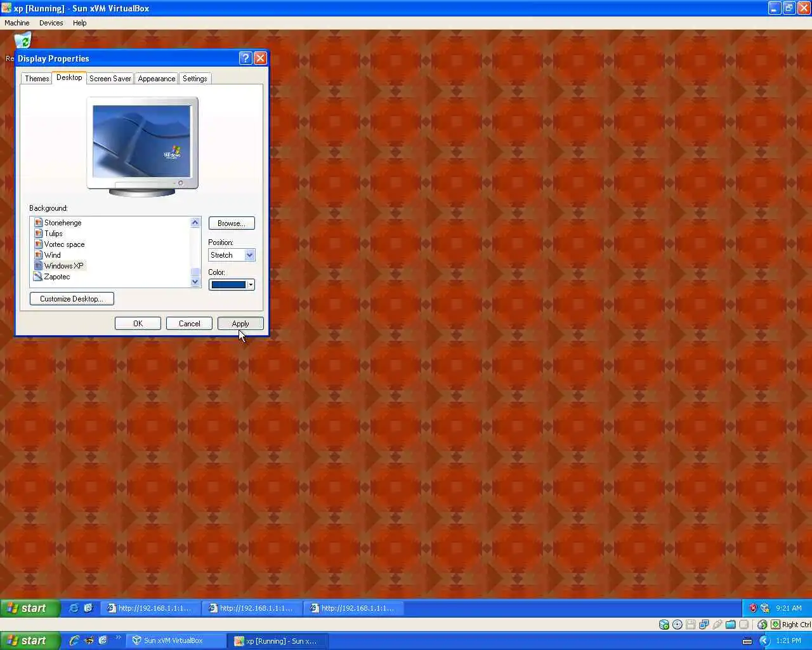Open the host start menu
The height and width of the screenshot is (650, 812).
tap(30, 640)
